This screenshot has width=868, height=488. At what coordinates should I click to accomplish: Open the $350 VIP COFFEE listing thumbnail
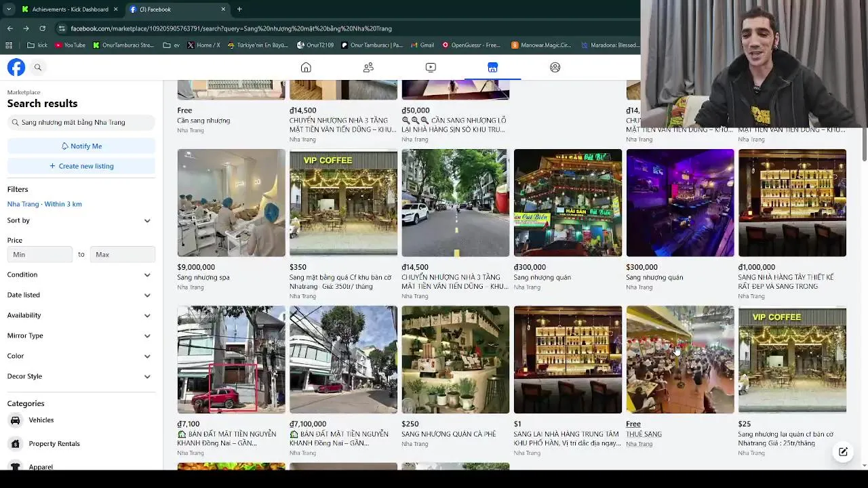pyautogui.click(x=343, y=203)
